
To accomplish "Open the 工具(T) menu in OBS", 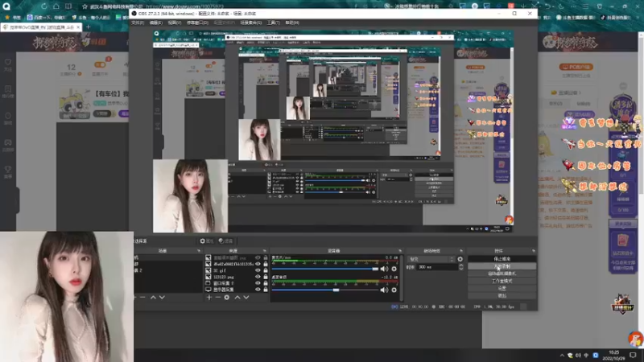I will coord(273,23).
